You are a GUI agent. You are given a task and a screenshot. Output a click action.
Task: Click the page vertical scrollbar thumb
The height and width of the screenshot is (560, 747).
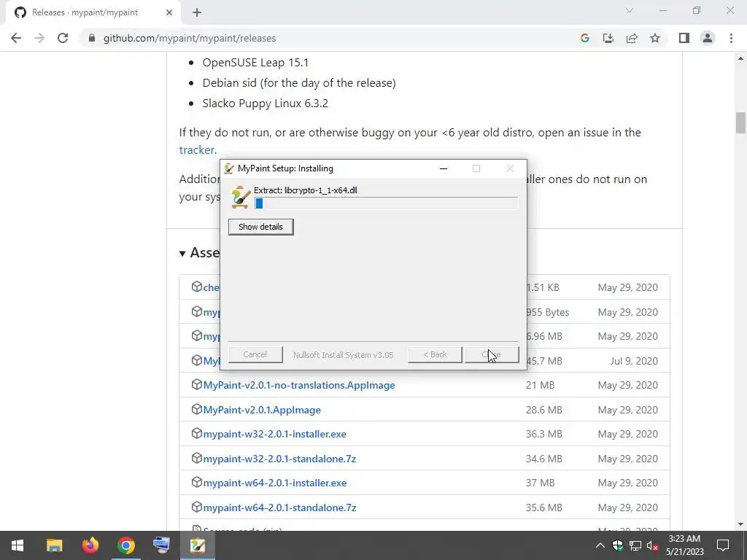[x=740, y=122]
